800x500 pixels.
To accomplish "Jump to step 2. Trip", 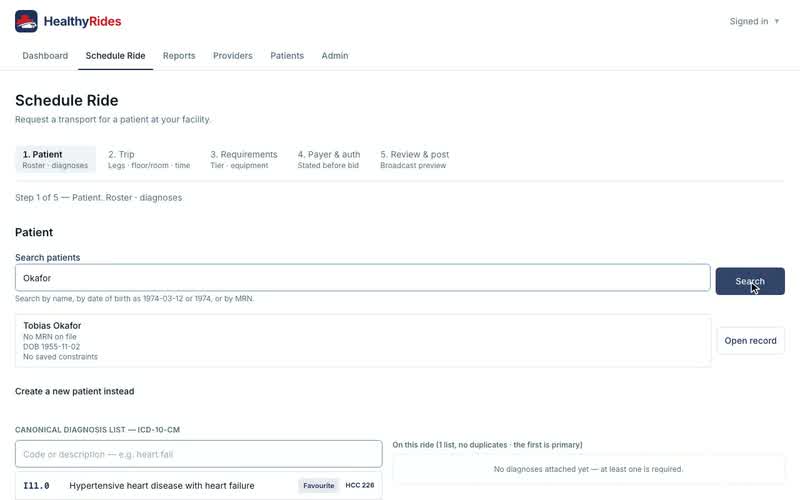I will tap(149, 159).
